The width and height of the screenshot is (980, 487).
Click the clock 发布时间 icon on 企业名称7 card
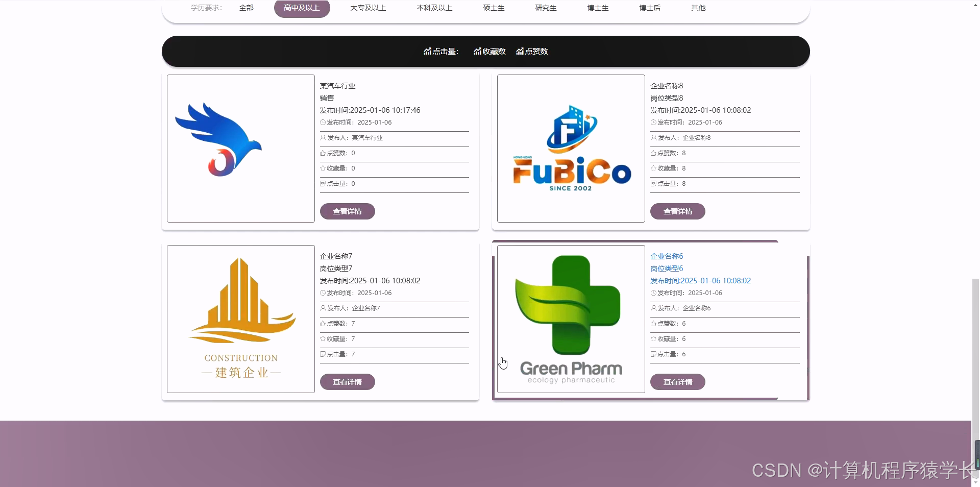tap(323, 293)
